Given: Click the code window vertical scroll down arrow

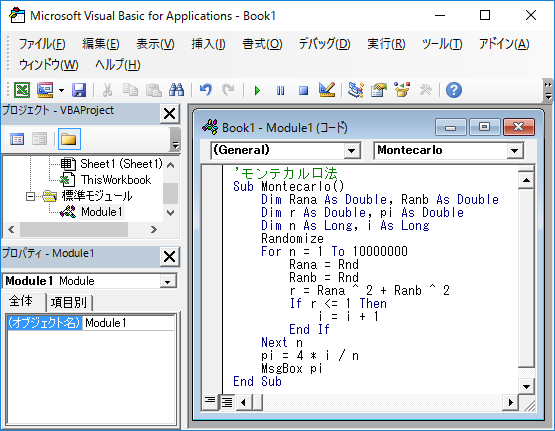Looking at the screenshot, I should (526, 386).
